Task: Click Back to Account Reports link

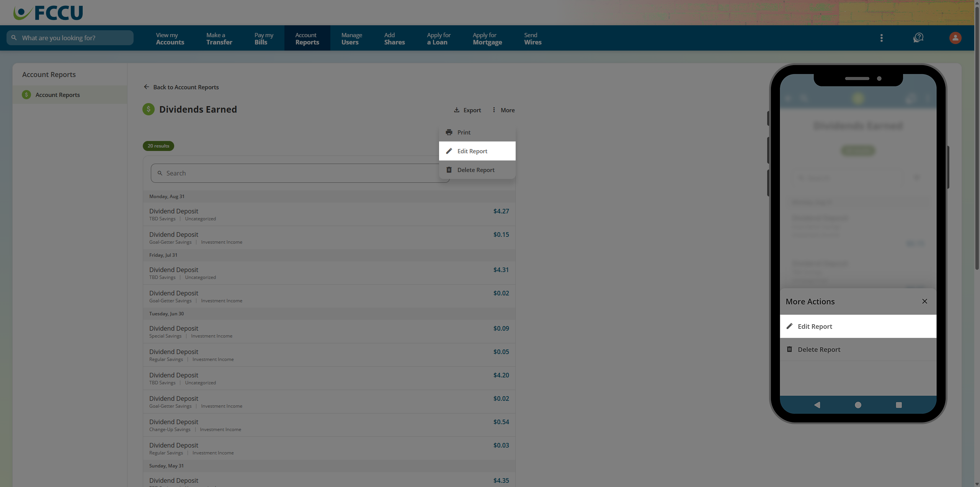Action: coord(181,87)
